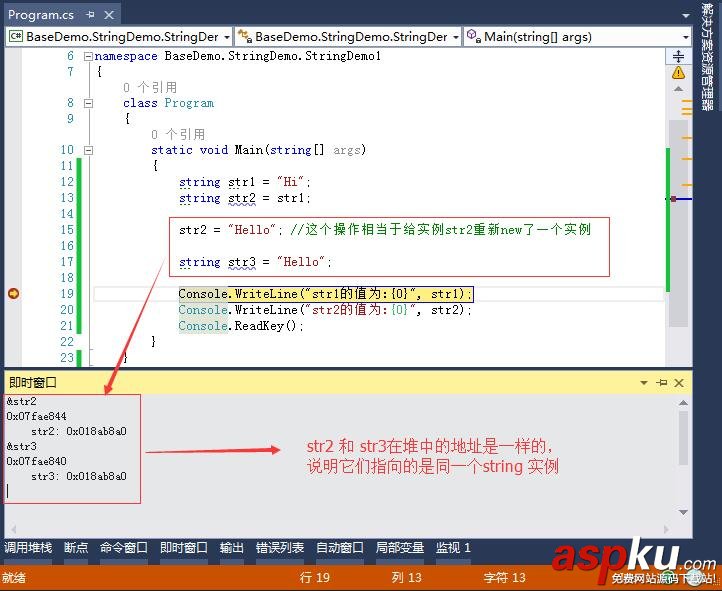
Task: Open the Immediate window options dropdown arrow
Action: 644,382
